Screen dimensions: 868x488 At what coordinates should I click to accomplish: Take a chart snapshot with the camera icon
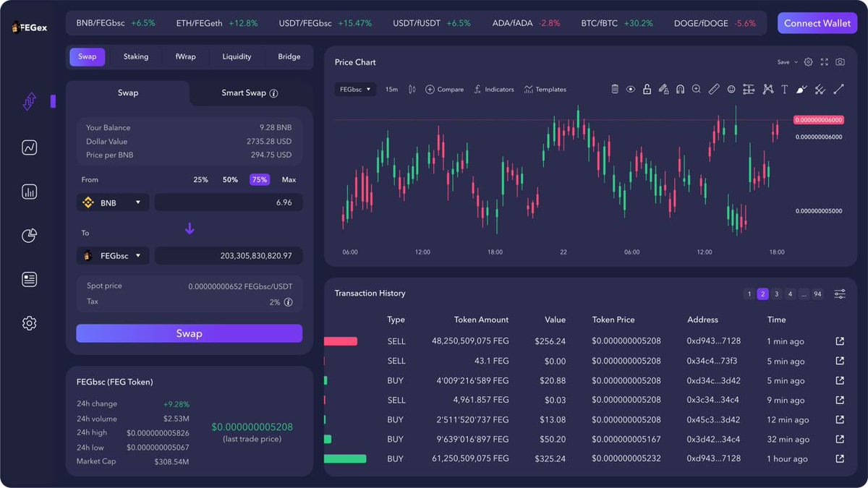(x=840, y=62)
